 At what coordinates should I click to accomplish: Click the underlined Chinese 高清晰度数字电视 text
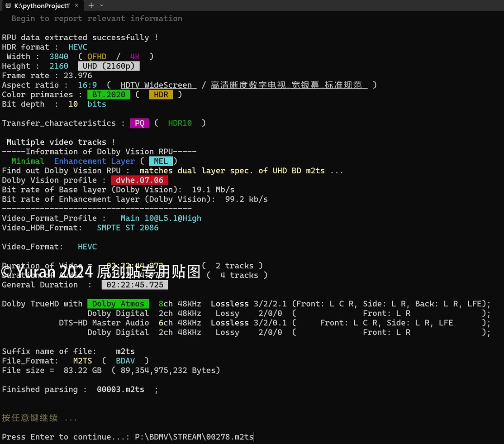[x=289, y=85]
